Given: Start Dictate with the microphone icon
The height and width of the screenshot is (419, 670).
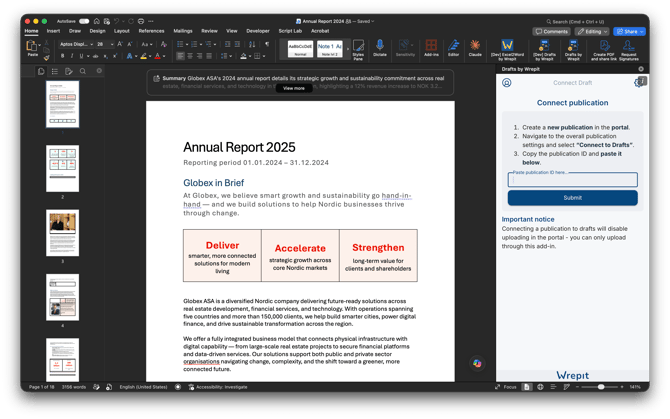Looking at the screenshot, I should [379, 48].
